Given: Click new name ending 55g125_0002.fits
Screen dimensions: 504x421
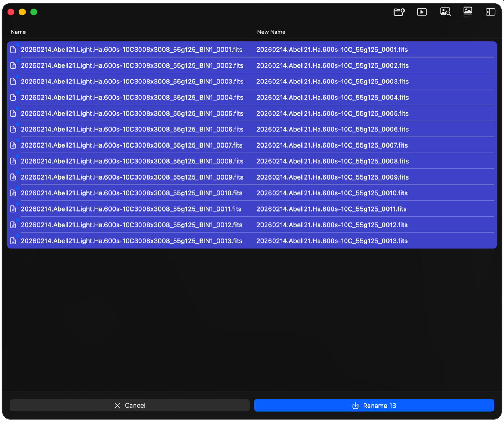Looking at the screenshot, I should 332,65.
